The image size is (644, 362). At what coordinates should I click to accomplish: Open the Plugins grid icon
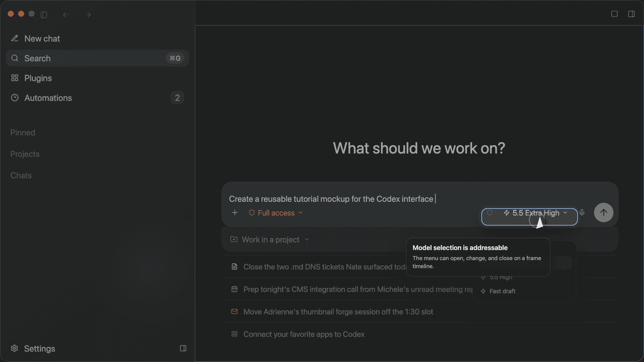pyautogui.click(x=14, y=78)
